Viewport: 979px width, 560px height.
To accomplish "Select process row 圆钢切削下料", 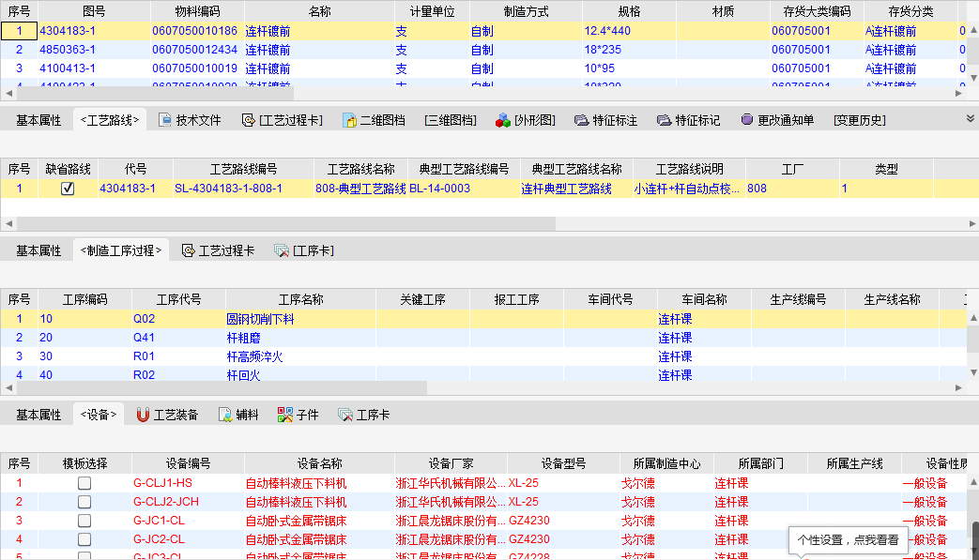I will pyautogui.click(x=260, y=319).
